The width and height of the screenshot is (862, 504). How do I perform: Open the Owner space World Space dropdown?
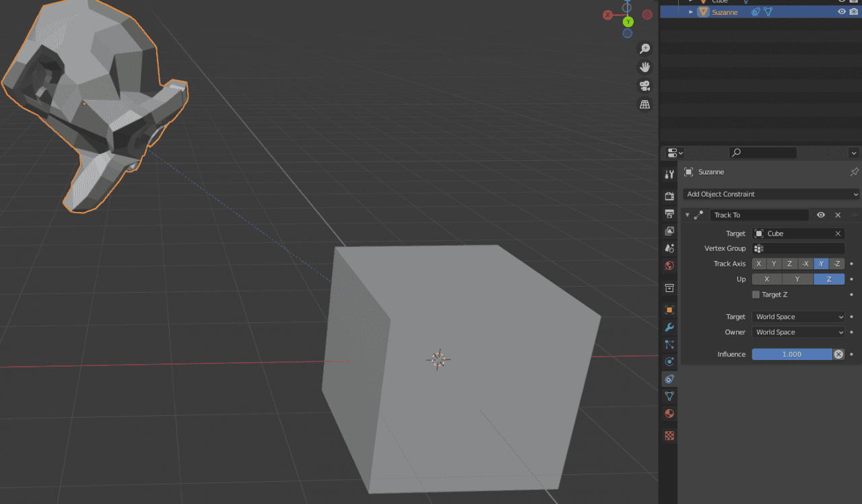point(798,332)
